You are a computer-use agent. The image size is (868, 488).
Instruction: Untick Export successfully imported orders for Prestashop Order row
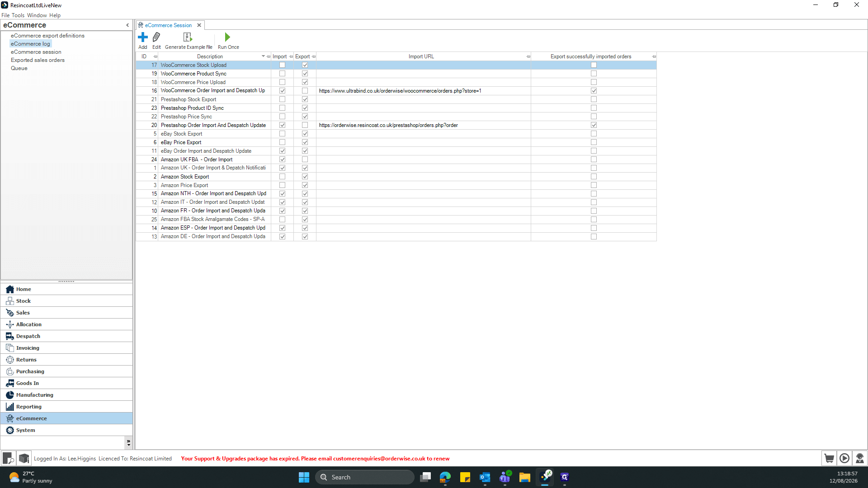[594, 125]
